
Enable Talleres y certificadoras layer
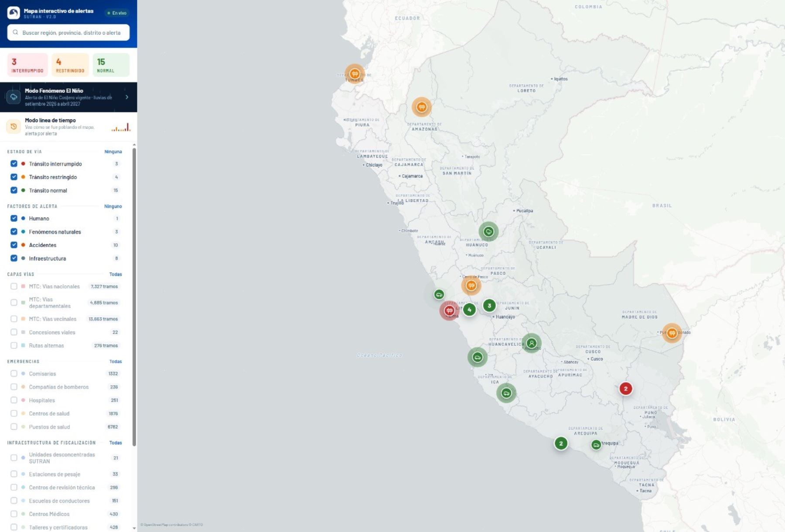pyautogui.click(x=14, y=527)
